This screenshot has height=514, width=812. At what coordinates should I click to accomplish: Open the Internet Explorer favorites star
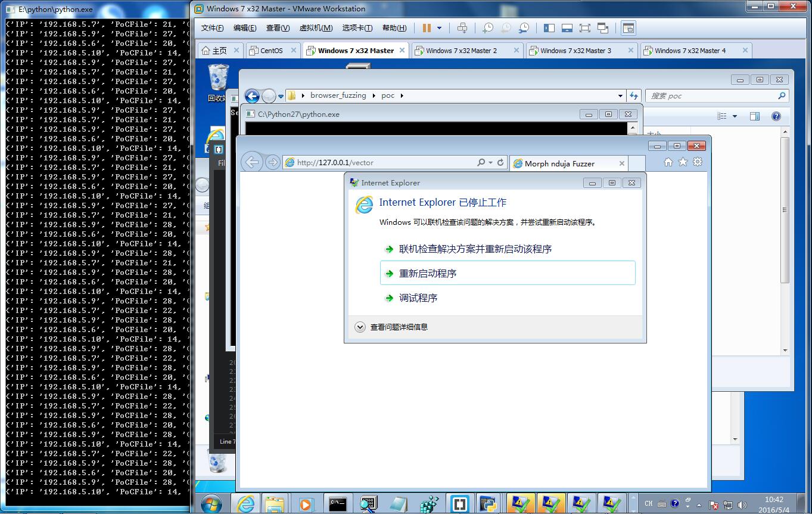point(683,162)
